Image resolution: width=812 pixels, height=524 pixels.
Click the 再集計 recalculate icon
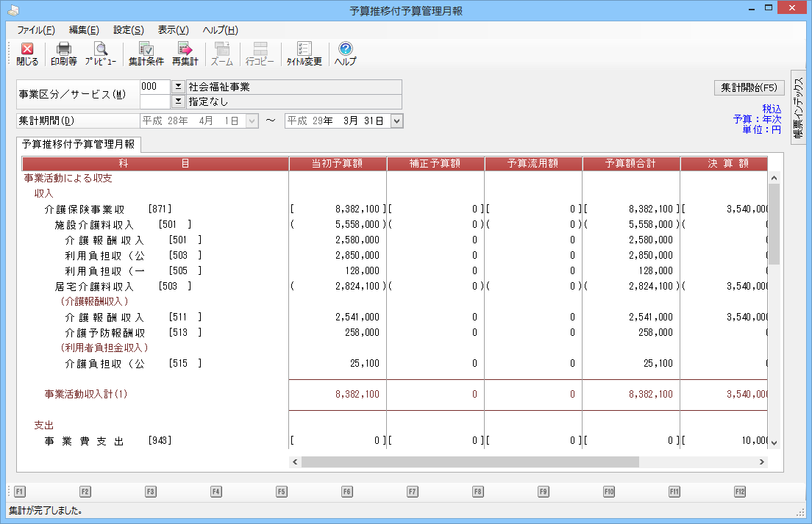185,49
